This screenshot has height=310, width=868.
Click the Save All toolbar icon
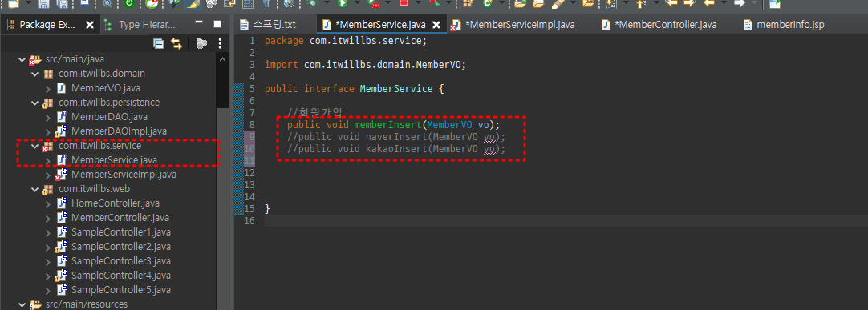point(62,4)
